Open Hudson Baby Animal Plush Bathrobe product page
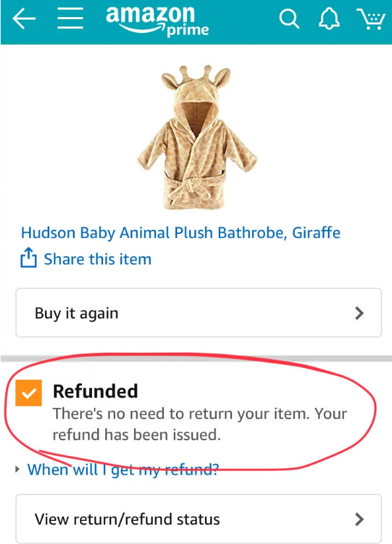Viewport: 392px width, 544px height. [180, 233]
